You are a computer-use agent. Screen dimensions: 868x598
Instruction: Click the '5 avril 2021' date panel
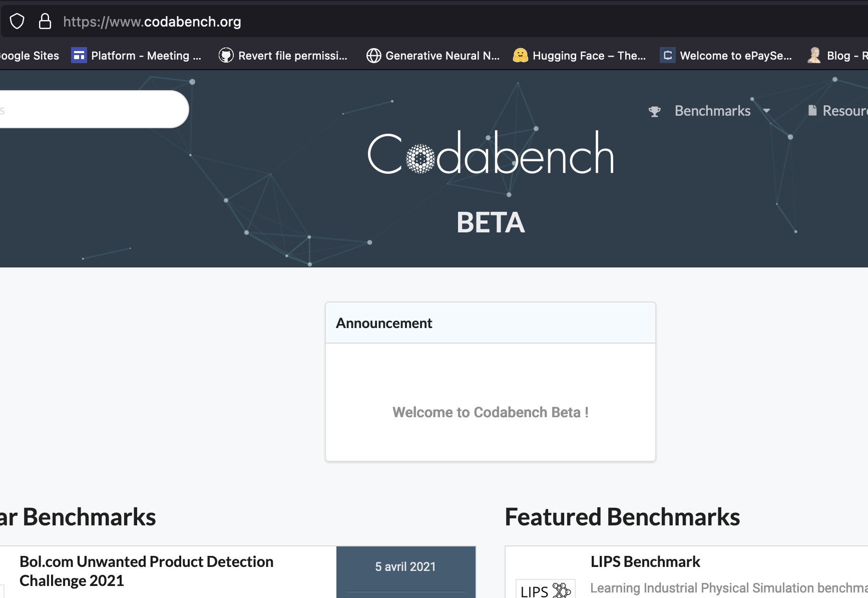[405, 566]
